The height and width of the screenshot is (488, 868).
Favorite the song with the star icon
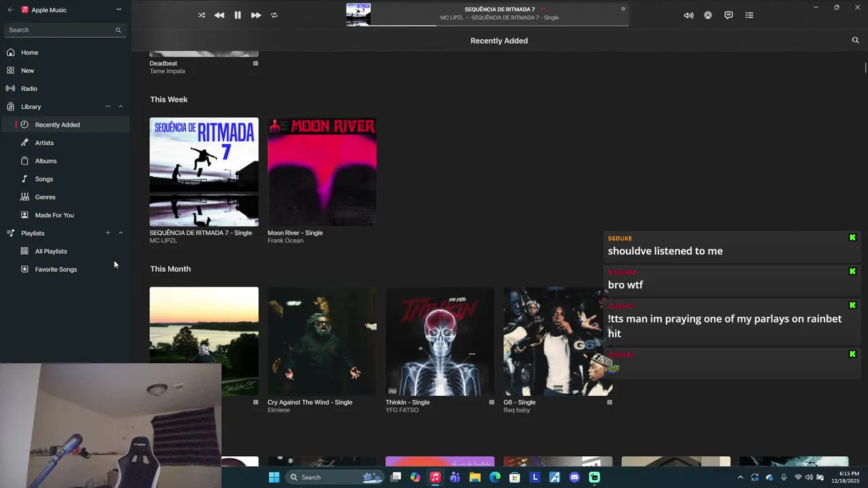[x=623, y=9]
